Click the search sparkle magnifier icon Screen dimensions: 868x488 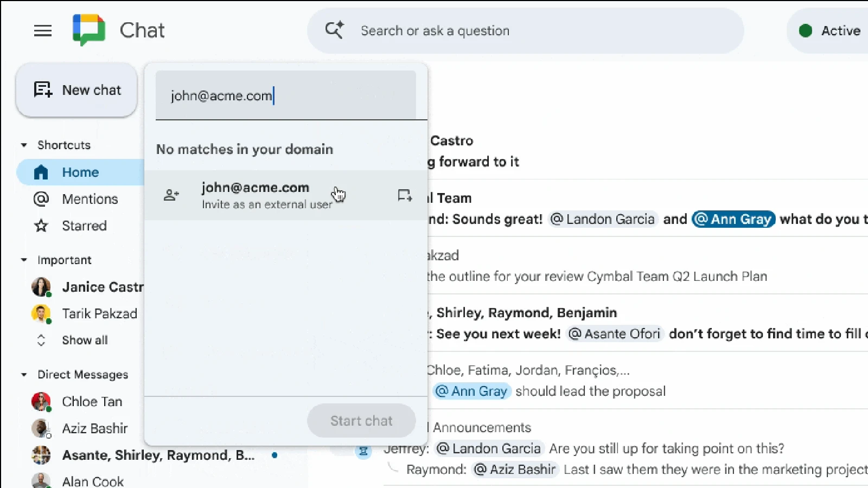334,30
